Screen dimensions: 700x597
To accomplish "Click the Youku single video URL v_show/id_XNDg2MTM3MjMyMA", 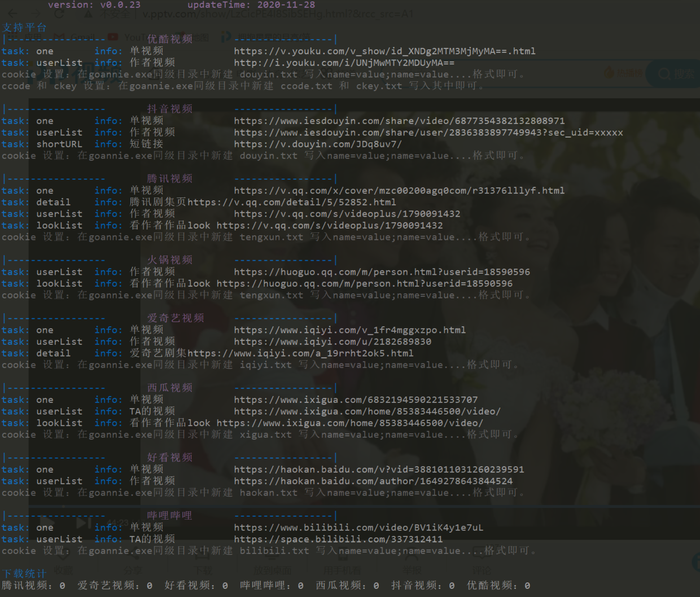I will pyautogui.click(x=385, y=51).
